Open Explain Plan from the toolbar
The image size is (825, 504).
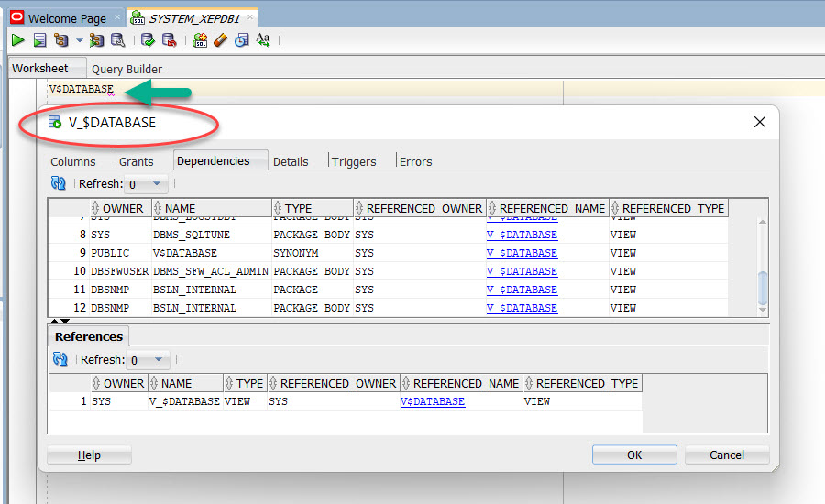(x=61, y=40)
